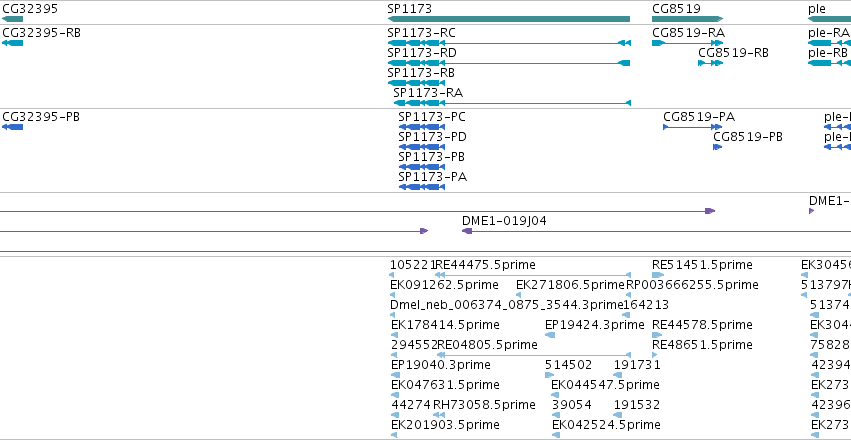This screenshot has height=440, width=851.
Task: Click the 294552 feature label
Action: (414, 345)
